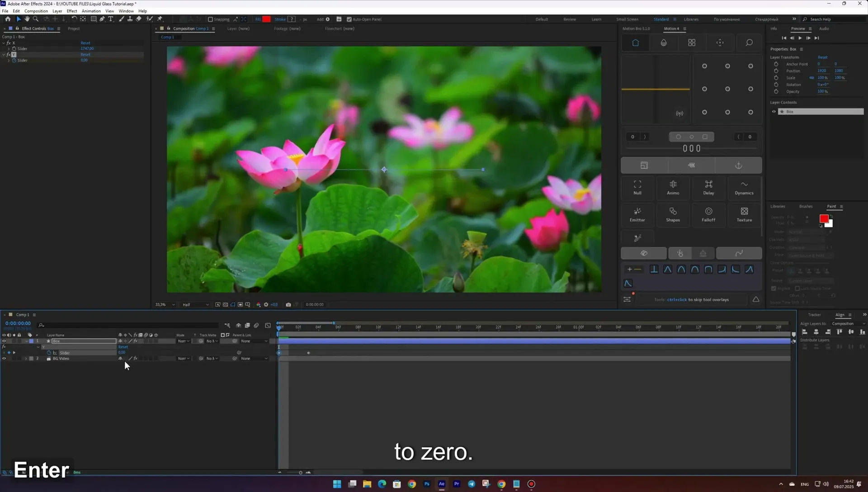Open the Texture tool in Motion panel
Viewport: 868px width, 492px height.
tap(744, 215)
